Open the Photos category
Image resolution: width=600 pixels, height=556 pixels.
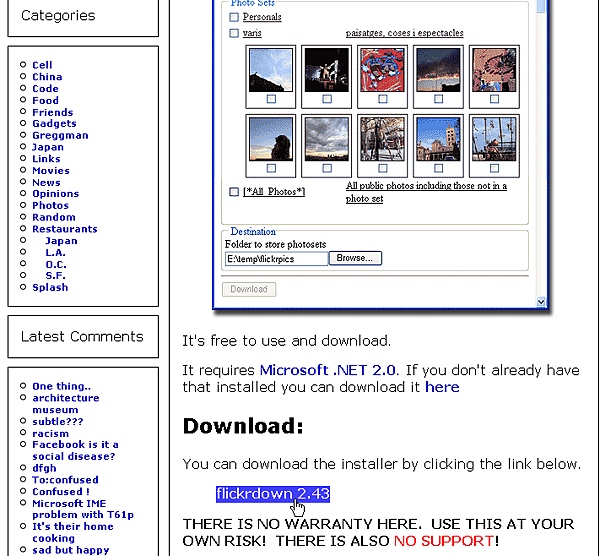pos(51,205)
